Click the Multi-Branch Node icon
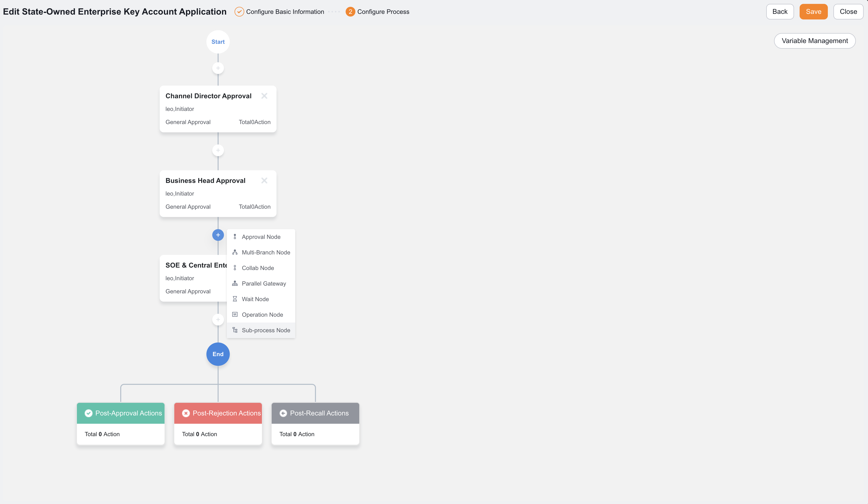868x504 pixels. pyautogui.click(x=235, y=252)
